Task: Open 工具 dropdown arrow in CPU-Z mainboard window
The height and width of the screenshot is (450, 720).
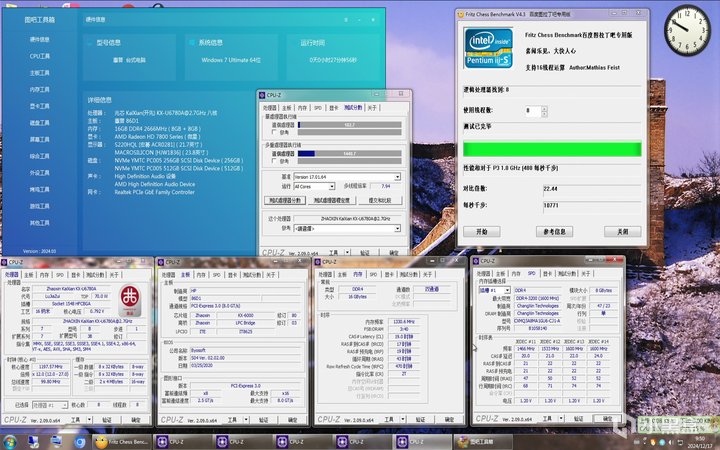Action: [x=246, y=420]
